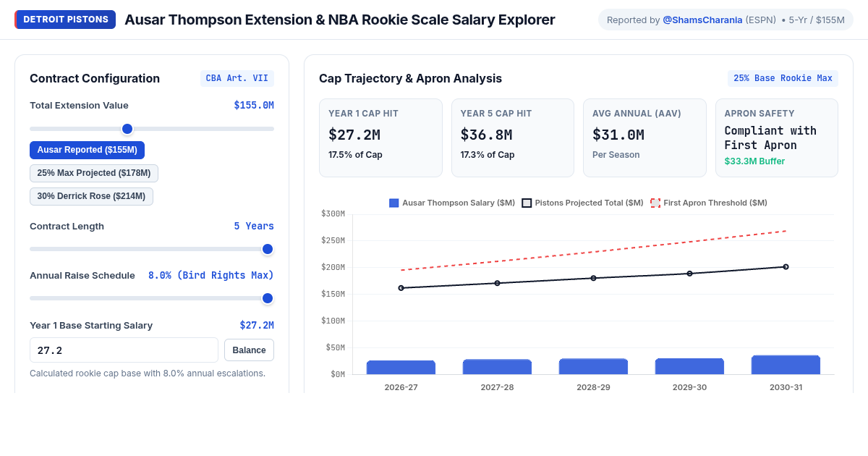Image resolution: width=868 pixels, height=456 pixels.
Task: Select the Year 5 Cap Hit card
Action: pyautogui.click(x=513, y=138)
